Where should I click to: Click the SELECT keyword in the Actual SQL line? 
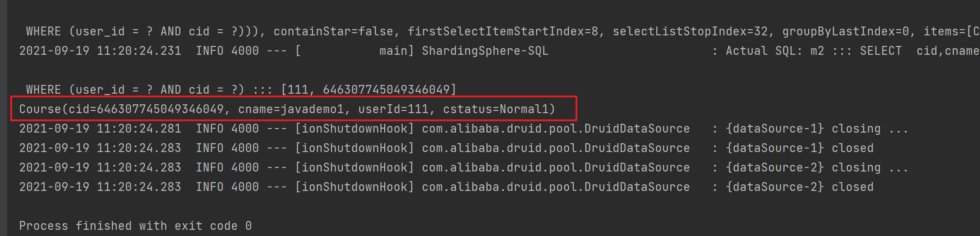coord(881,51)
